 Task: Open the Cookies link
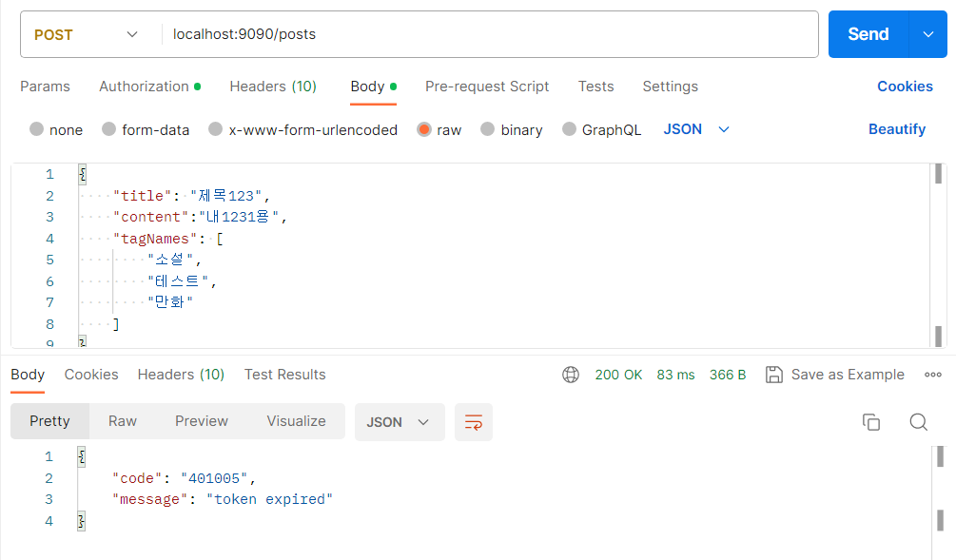coord(905,87)
